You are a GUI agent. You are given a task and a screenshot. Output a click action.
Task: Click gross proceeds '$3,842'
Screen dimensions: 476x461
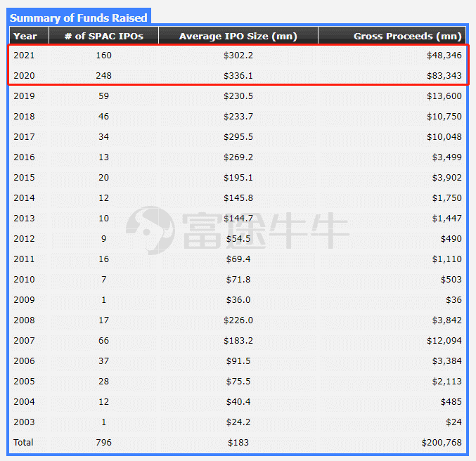pyautogui.click(x=447, y=320)
